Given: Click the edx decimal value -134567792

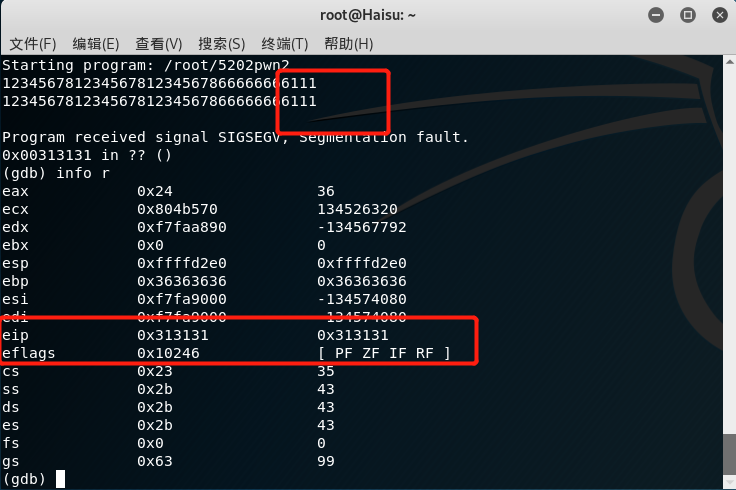Looking at the screenshot, I should (362, 227).
